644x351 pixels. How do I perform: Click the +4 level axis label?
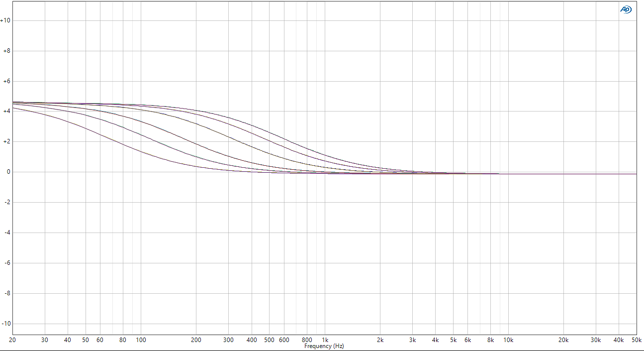click(6, 112)
